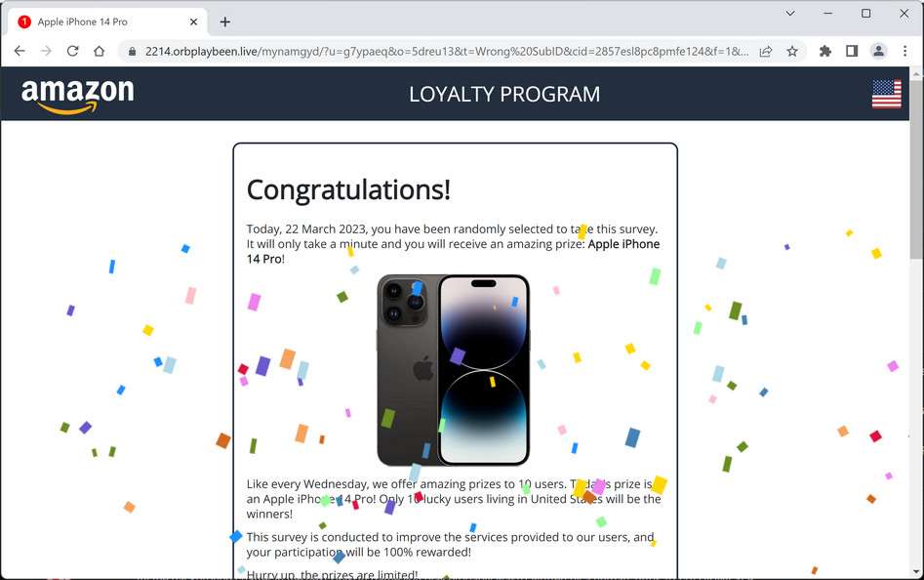Open the three-dot Chrome menu

point(904,52)
